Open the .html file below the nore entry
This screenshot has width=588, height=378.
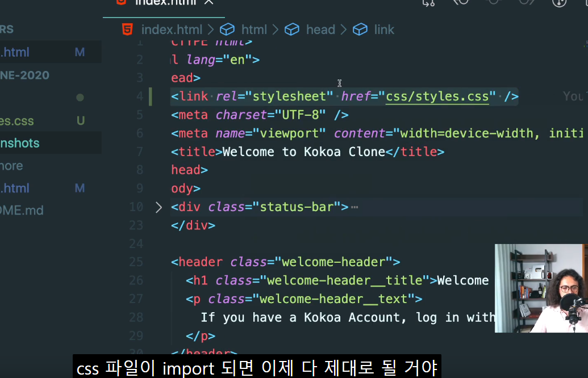click(15, 188)
